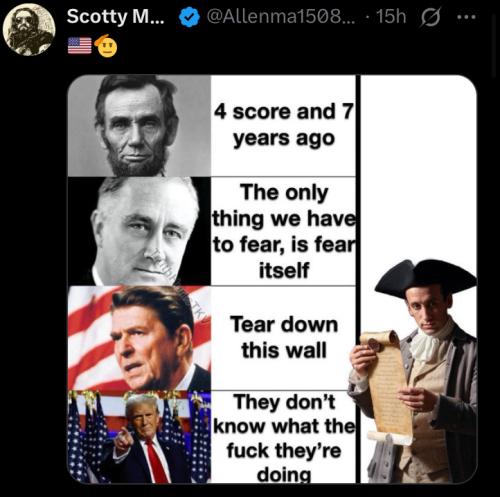Click the US flag emoji

tap(80, 46)
